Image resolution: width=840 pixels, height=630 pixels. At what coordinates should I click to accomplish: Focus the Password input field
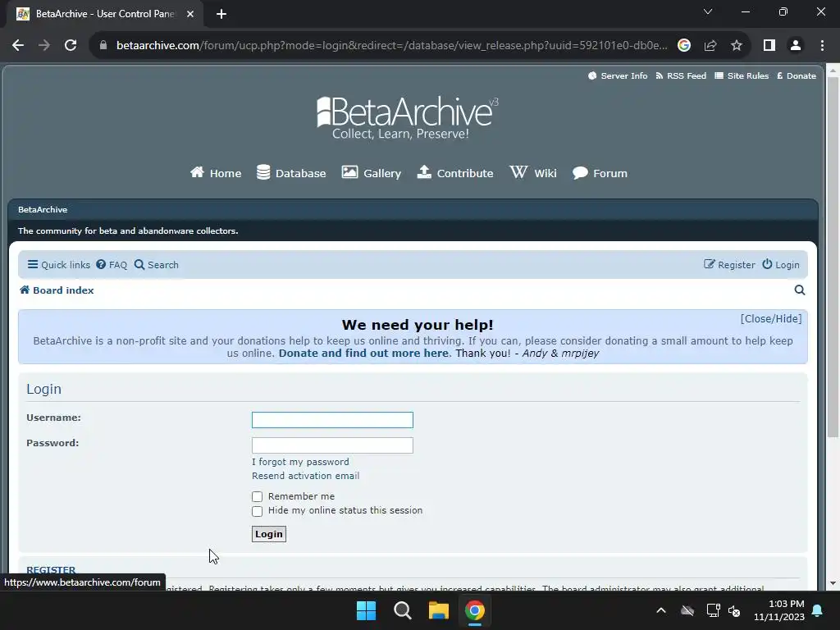point(332,445)
